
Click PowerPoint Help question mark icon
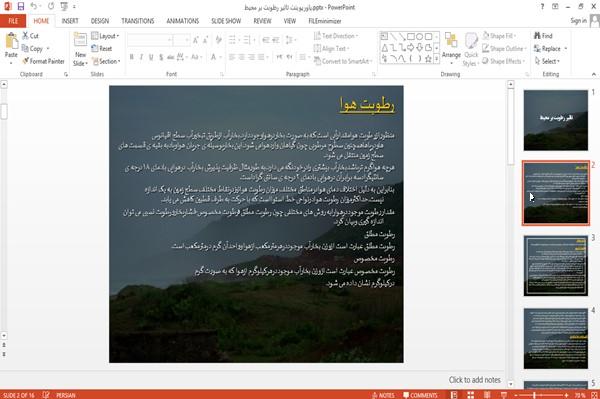(542, 7)
